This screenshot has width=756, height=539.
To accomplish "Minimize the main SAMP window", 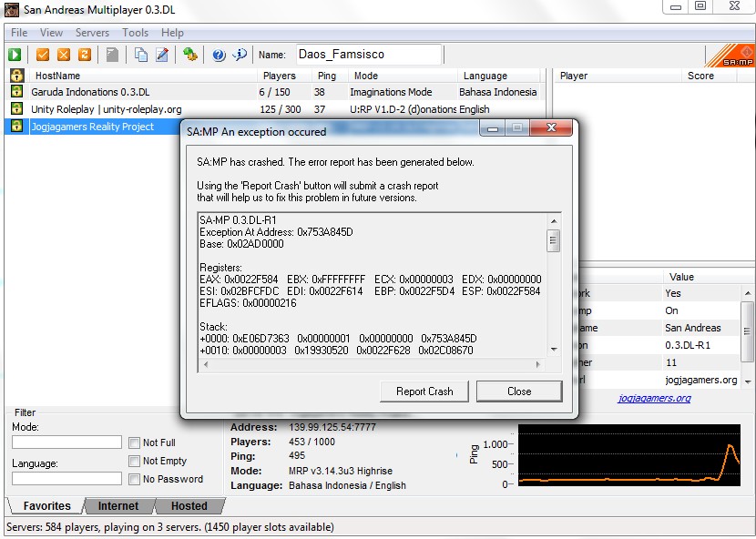I will coord(676,6).
